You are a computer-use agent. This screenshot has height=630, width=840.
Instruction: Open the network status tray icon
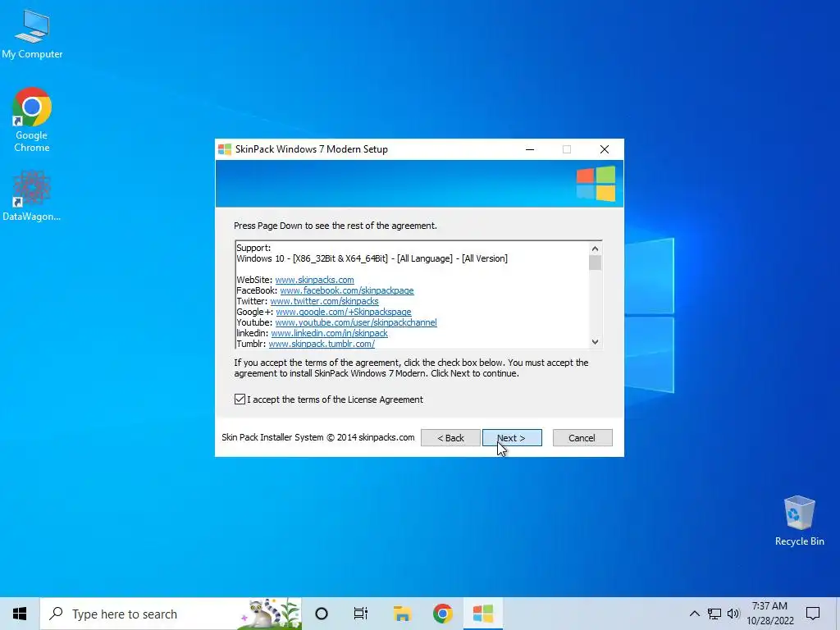click(714, 614)
